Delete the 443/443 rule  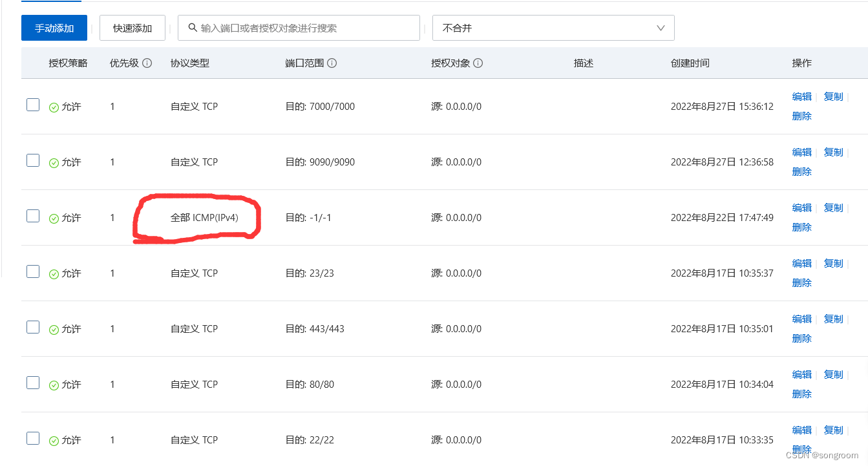click(x=802, y=339)
